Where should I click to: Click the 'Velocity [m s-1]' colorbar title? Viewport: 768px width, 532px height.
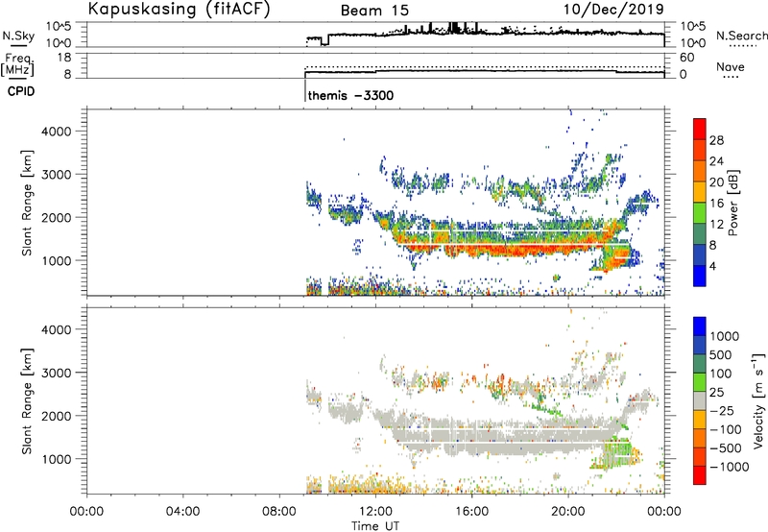click(758, 400)
